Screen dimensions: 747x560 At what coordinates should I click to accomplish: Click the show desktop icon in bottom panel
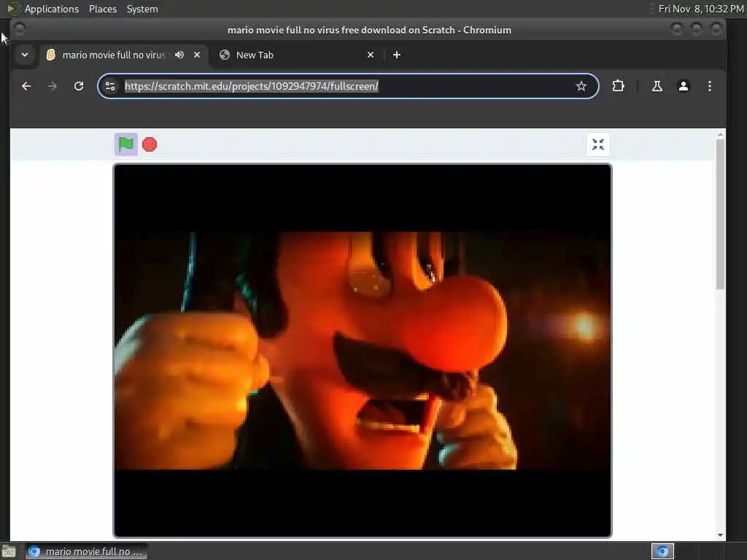9,552
